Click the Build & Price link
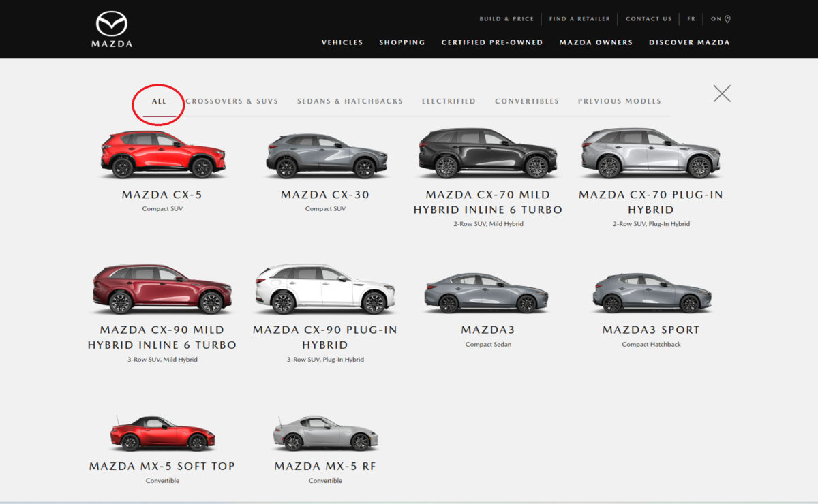This screenshot has width=818, height=504. point(506,19)
